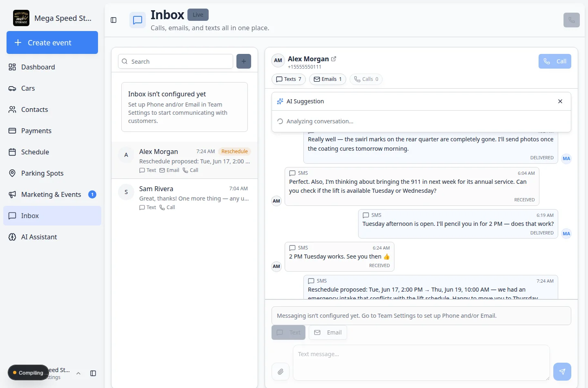Click the Inbox chat bubble header icon
This screenshot has width=588, height=388.
pos(138,20)
